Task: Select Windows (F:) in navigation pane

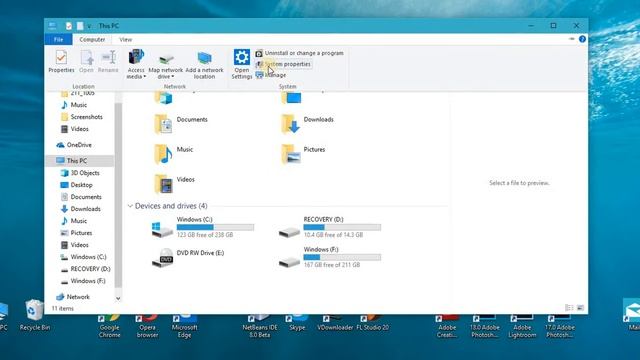Action: (83, 281)
